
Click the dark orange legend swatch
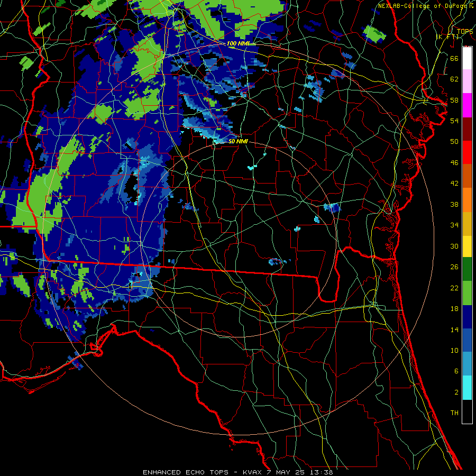click(467, 176)
